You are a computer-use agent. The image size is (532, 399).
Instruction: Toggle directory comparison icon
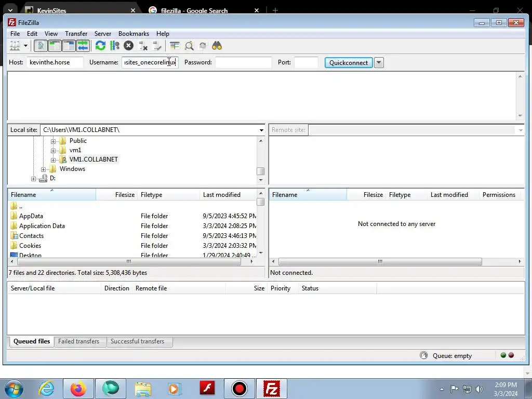tap(189, 46)
